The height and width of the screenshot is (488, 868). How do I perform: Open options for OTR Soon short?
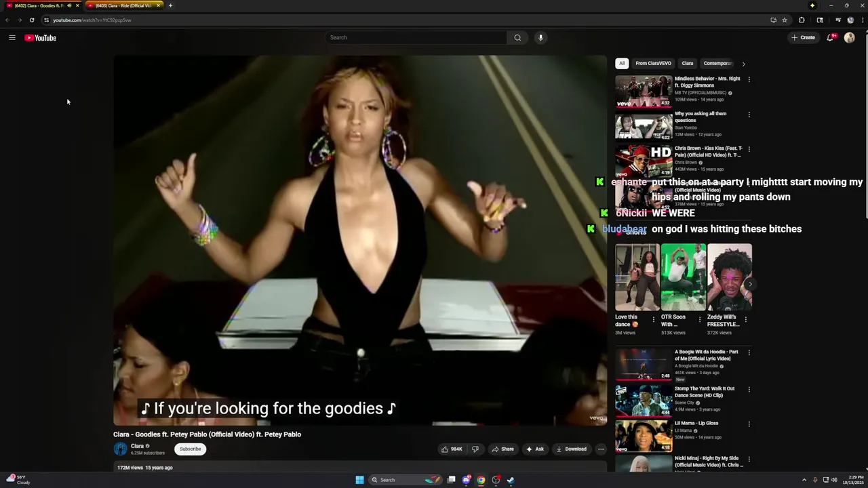(x=700, y=319)
